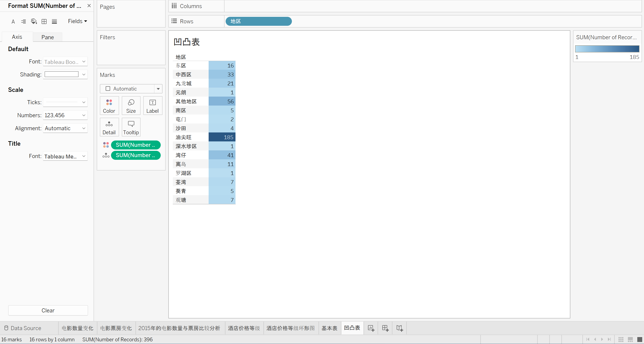Viewport: 644px width, 344px height.
Task: Open the Automatic mark type dropdown
Action: [x=158, y=89]
